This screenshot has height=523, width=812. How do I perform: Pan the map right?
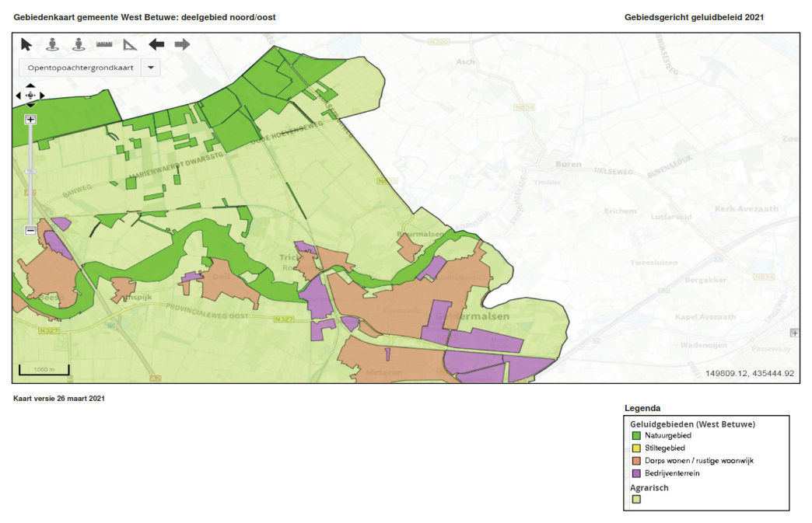coord(42,96)
